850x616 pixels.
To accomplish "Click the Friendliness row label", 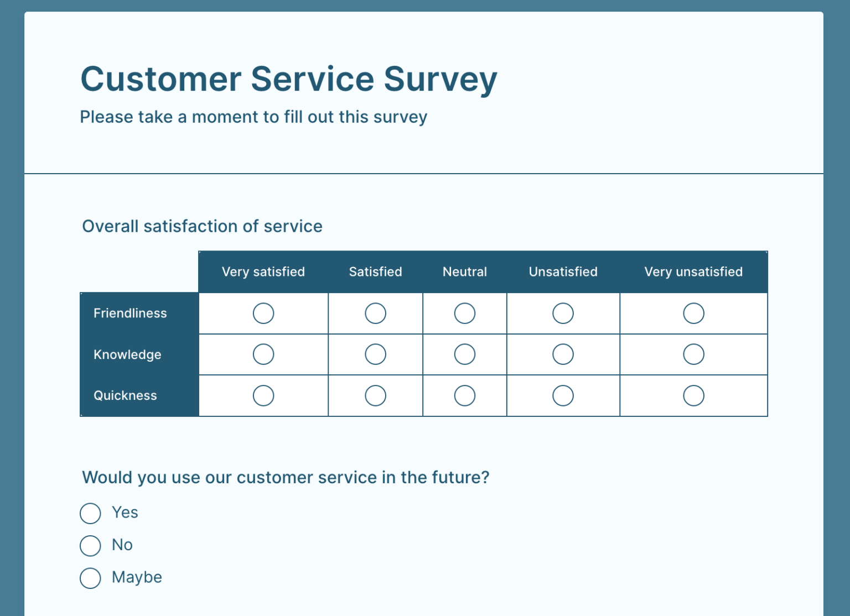I will tap(130, 313).
